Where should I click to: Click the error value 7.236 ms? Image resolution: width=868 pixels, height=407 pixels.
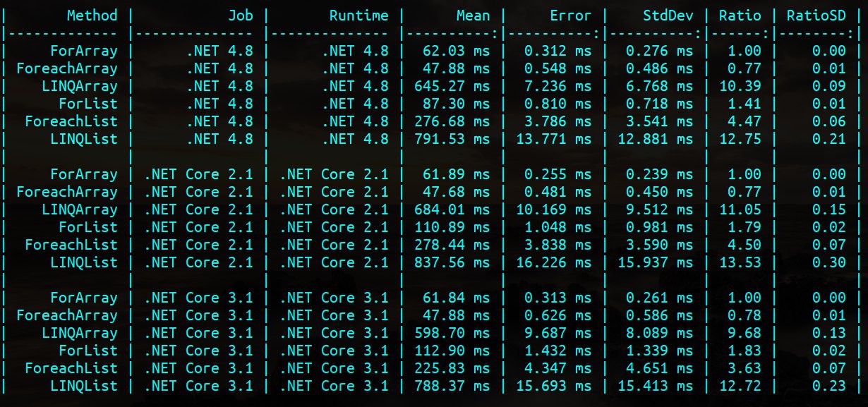point(557,86)
